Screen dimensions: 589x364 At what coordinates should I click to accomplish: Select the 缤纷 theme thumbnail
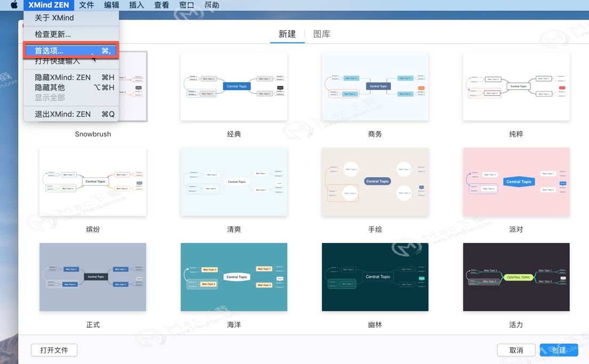(x=93, y=182)
